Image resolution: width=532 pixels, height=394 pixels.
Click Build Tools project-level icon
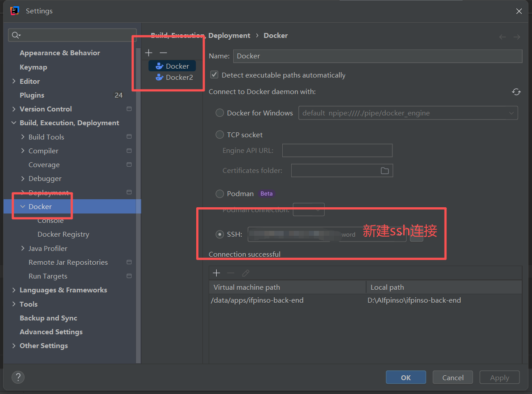coord(129,137)
